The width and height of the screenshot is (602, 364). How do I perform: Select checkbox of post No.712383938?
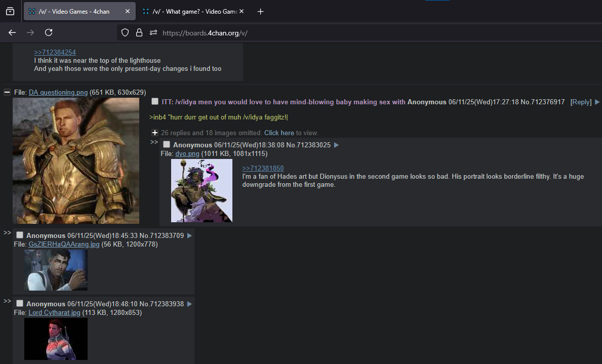pyautogui.click(x=20, y=303)
